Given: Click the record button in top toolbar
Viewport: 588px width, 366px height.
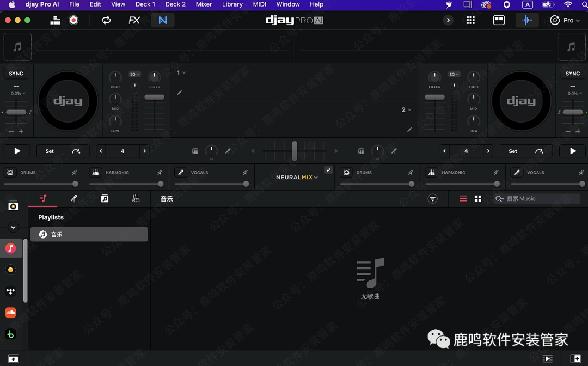Looking at the screenshot, I should pyautogui.click(x=73, y=20).
